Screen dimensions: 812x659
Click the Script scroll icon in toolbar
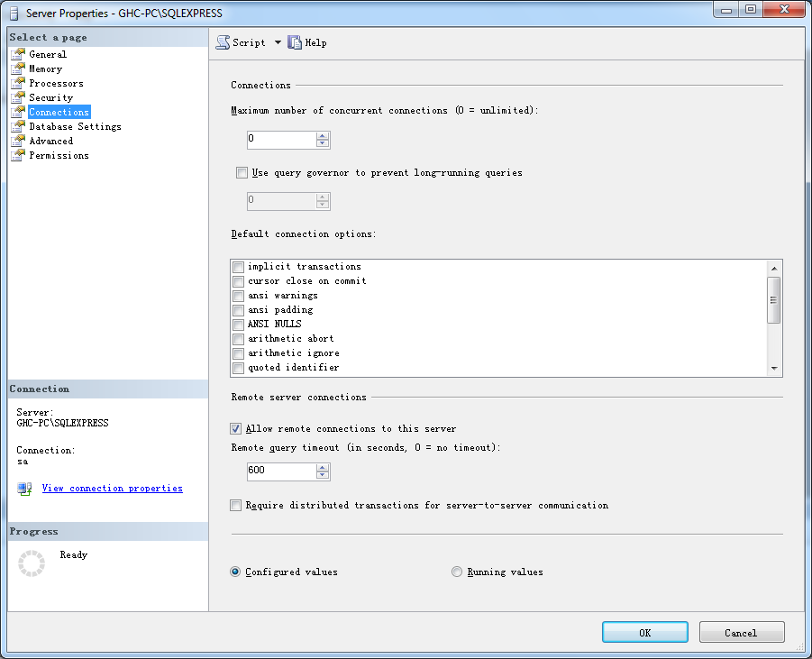[223, 42]
